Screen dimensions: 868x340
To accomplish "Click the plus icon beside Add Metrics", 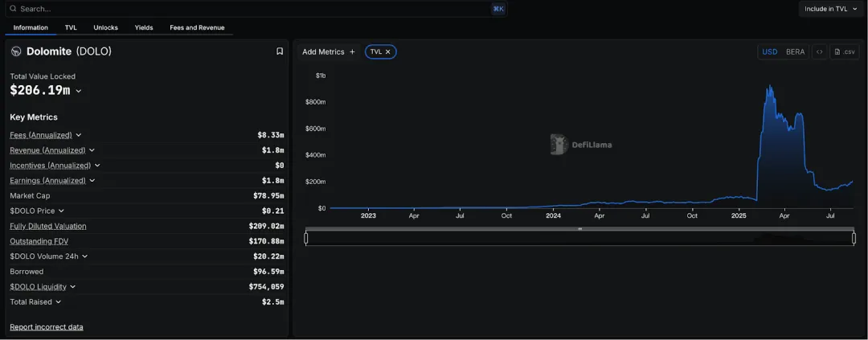I will pos(352,51).
